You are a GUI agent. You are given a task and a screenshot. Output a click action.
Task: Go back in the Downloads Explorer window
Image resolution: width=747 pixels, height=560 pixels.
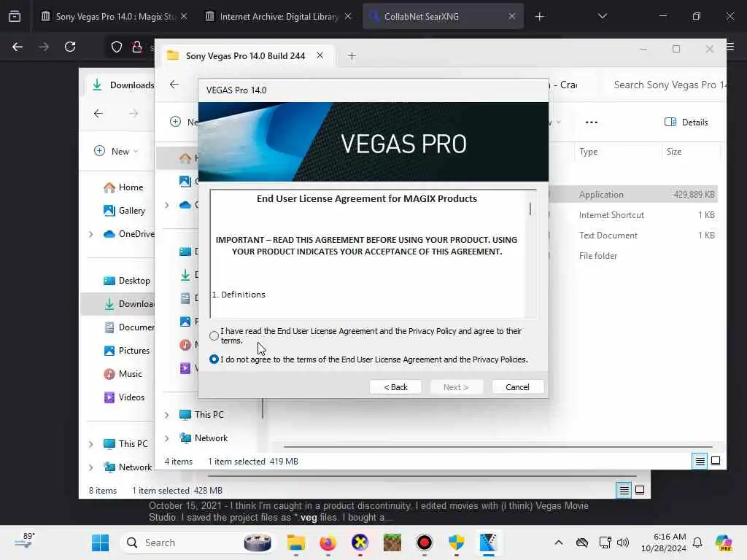click(98, 113)
